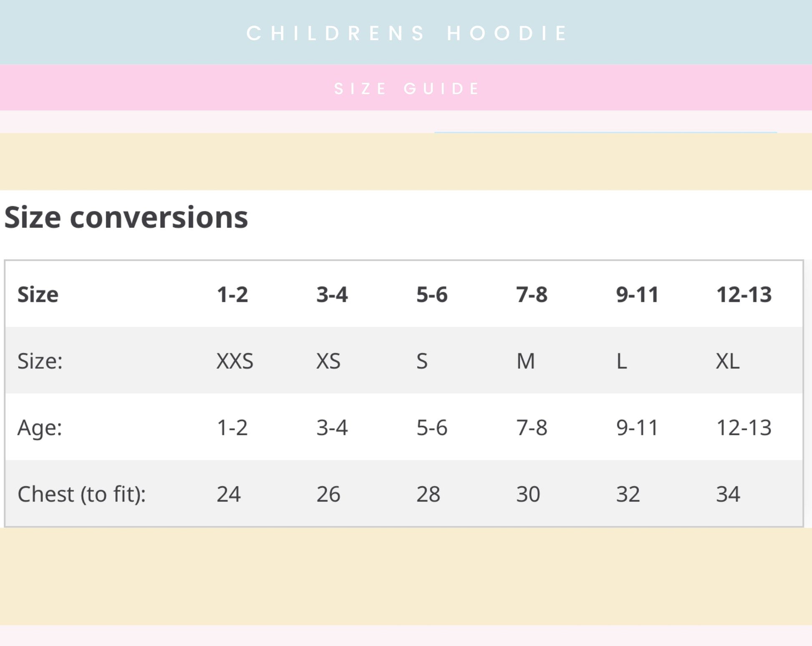Select the bold 9-11 column header
This screenshot has height=646, width=812.
click(637, 294)
